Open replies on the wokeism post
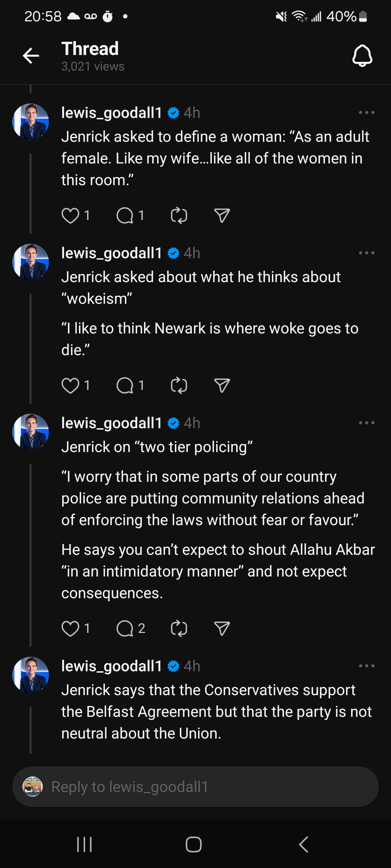Viewport: 391px width, 868px height. 126,385
